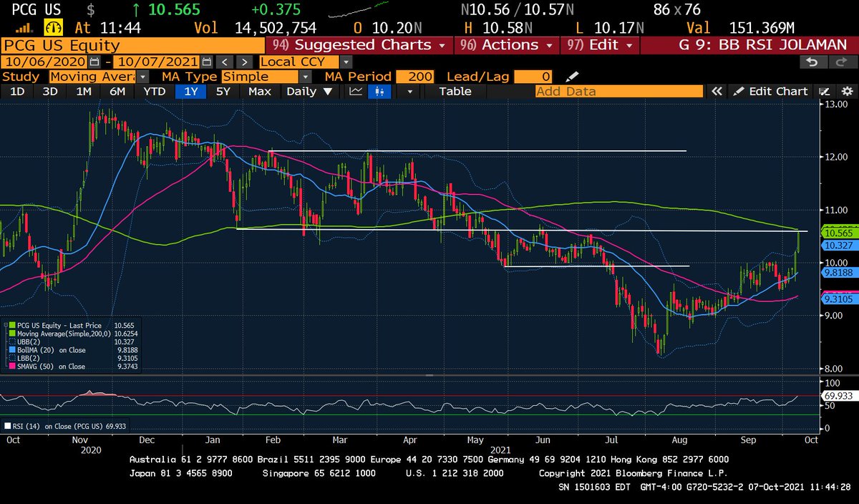Open the Study type dropdown
Image resolution: width=859 pixels, height=504 pixels.
(143, 77)
